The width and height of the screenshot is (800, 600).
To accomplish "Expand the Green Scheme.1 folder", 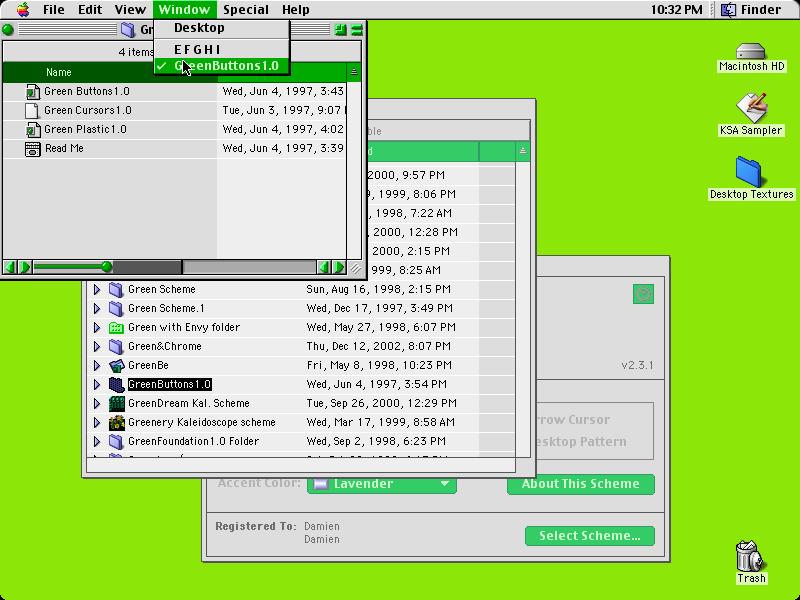I will click(97, 309).
